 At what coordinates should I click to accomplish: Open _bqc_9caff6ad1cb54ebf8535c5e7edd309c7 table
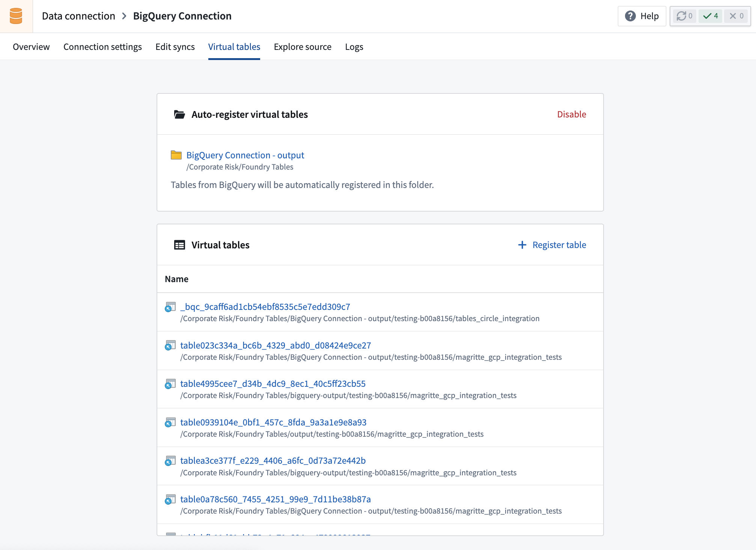[265, 307]
